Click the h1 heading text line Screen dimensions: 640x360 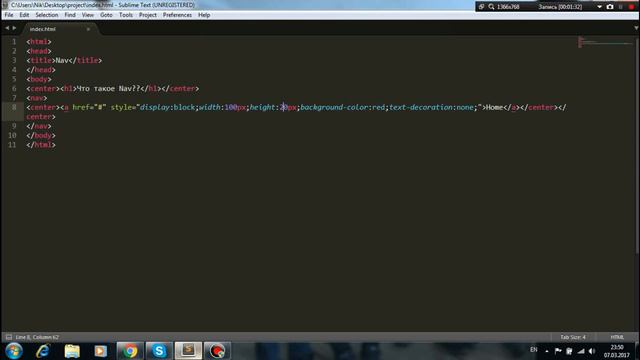[113, 89]
